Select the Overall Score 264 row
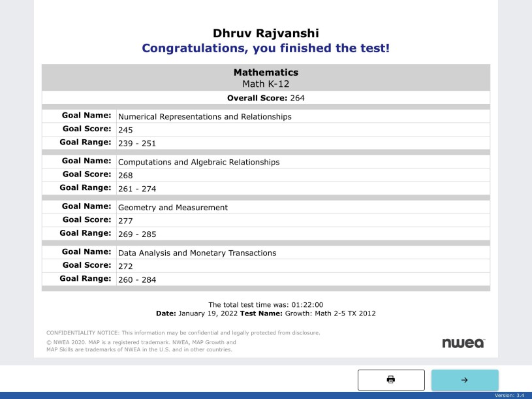Image resolution: width=532 pixels, height=399 pixels. pos(266,98)
